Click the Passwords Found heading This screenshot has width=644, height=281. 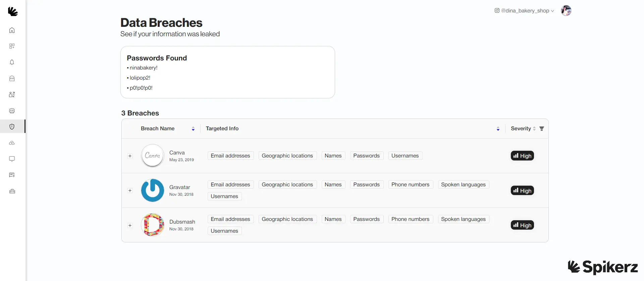[x=157, y=58]
